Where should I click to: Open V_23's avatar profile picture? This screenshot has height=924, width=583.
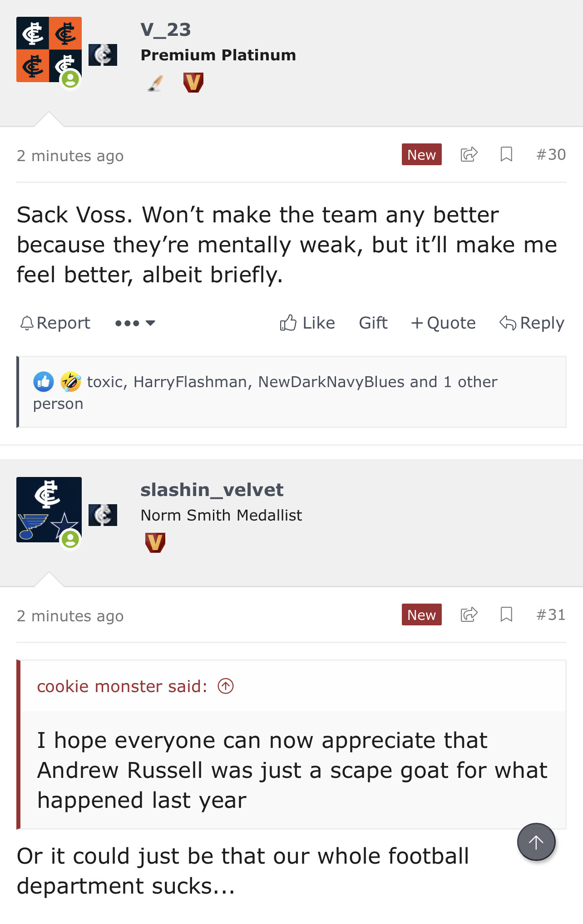[x=49, y=50]
